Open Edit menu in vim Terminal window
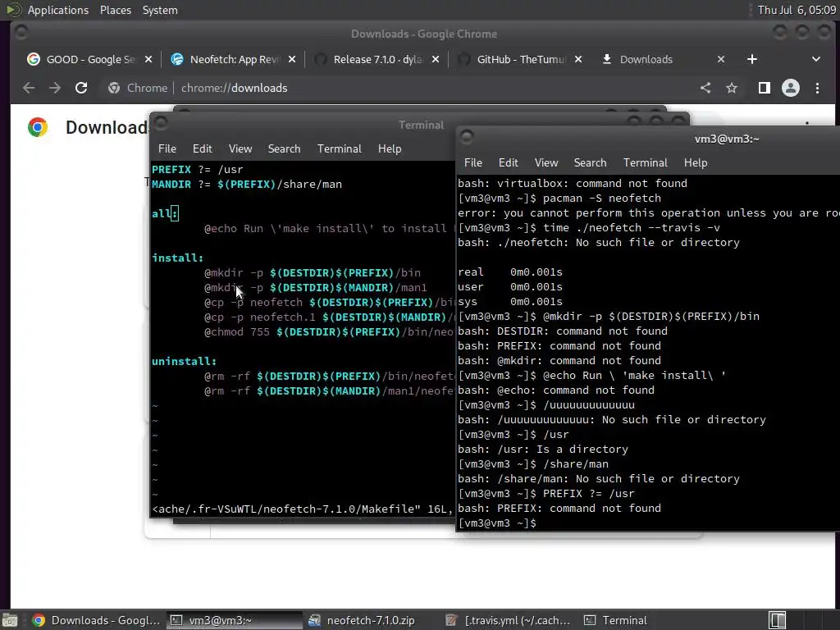The height and width of the screenshot is (630, 840). tap(203, 149)
